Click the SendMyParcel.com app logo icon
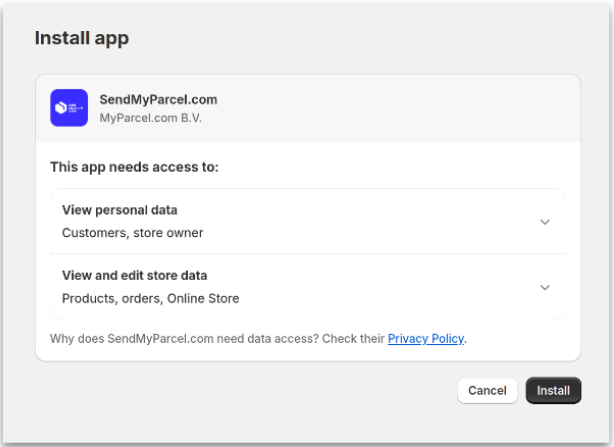Screen dimensions: 614x447 pos(69,108)
